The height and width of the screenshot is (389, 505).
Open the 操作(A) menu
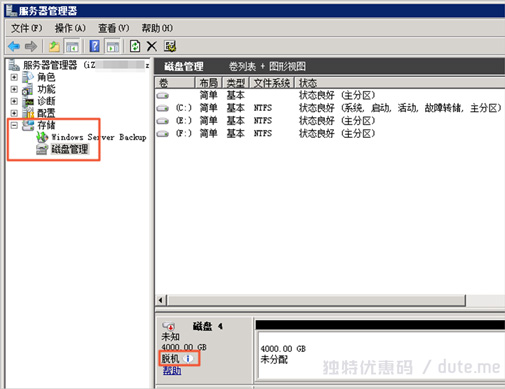click(x=70, y=28)
